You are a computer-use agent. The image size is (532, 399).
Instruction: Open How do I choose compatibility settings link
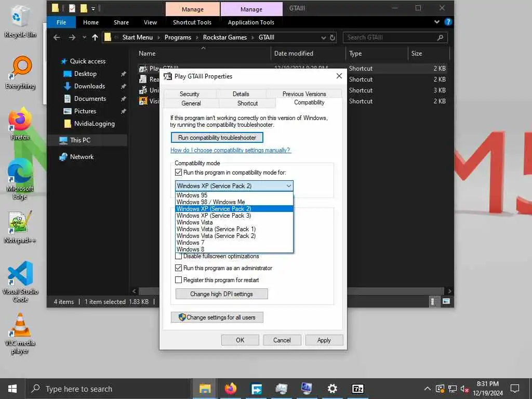pyautogui.click(x=230, y=150)
